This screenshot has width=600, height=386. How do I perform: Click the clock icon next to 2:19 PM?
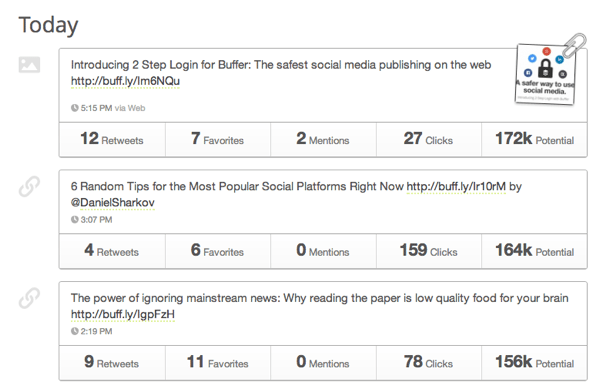[x=75, y=331]
